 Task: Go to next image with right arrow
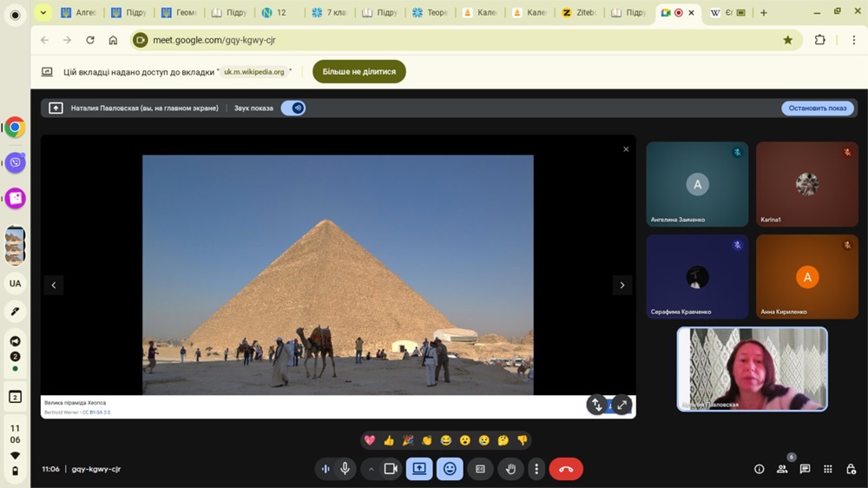621,285
